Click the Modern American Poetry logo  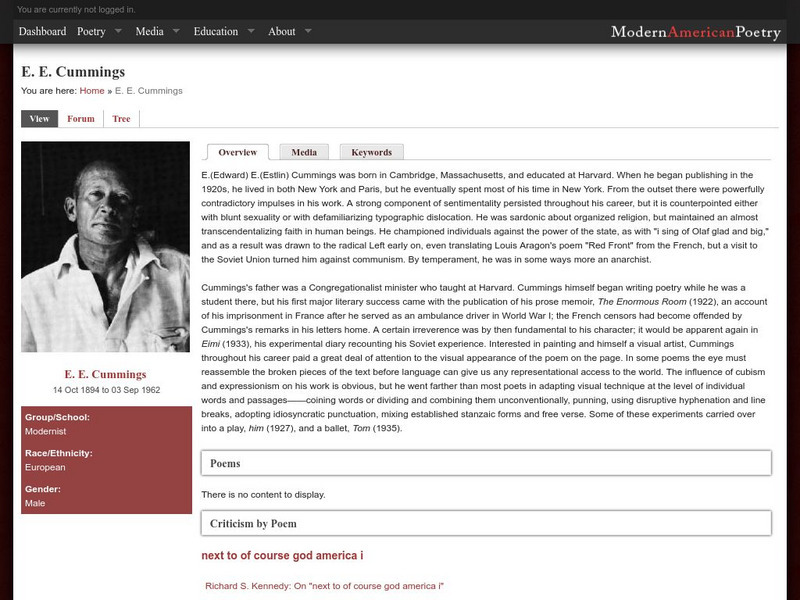tap(696, 32)
